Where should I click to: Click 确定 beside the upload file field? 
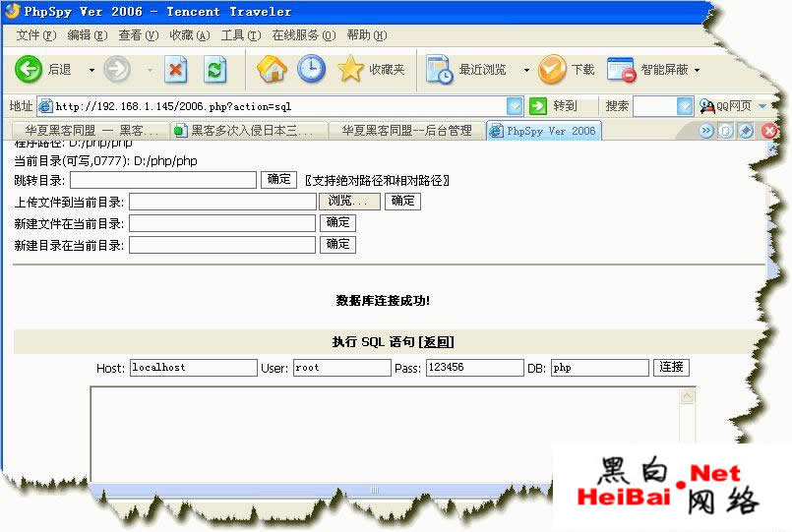(402, 201)
